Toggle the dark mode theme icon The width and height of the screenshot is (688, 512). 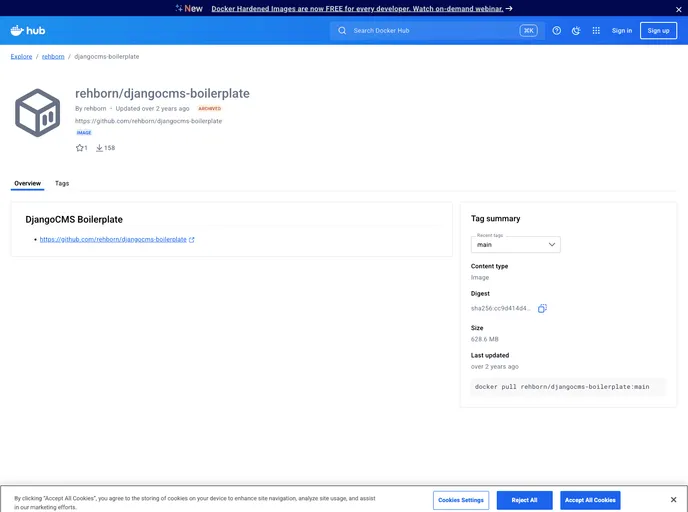(576, 31)
